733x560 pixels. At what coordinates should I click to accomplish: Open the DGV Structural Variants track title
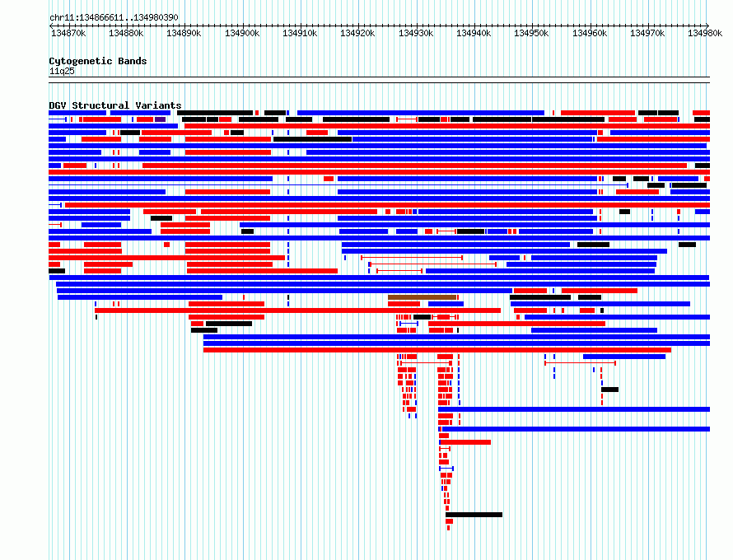(115, 105)
